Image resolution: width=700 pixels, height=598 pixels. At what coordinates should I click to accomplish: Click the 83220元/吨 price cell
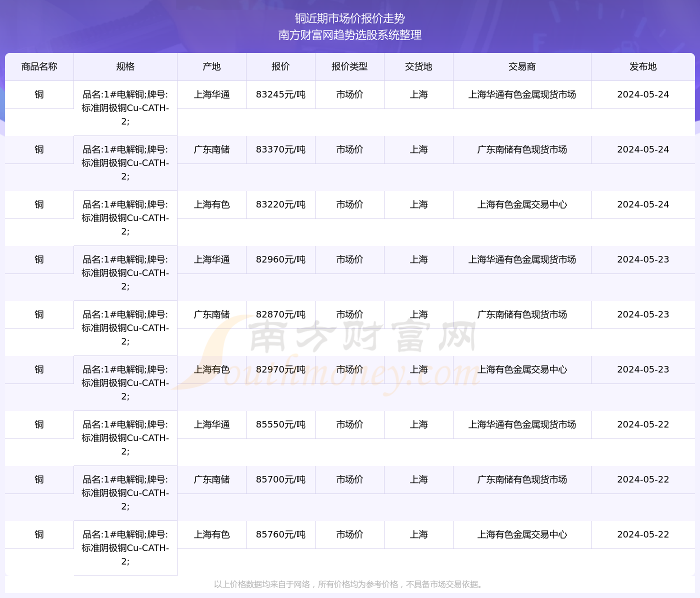pos(280,204)
